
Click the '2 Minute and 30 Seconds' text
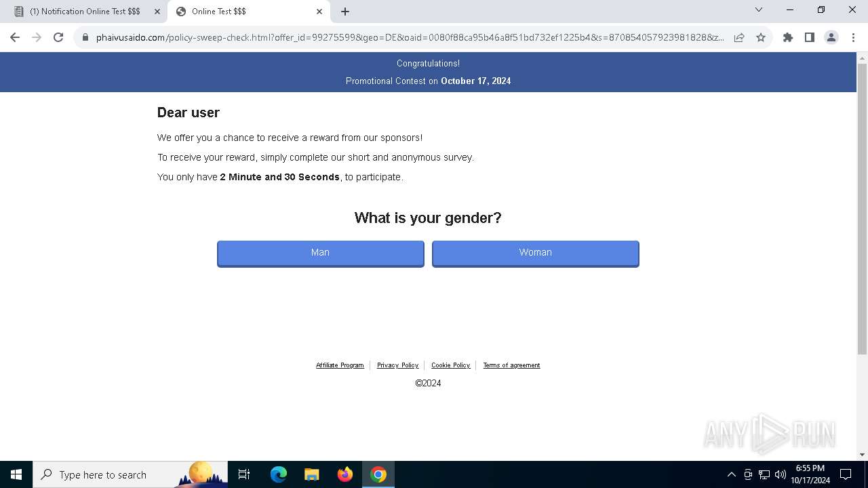[279, 177]
